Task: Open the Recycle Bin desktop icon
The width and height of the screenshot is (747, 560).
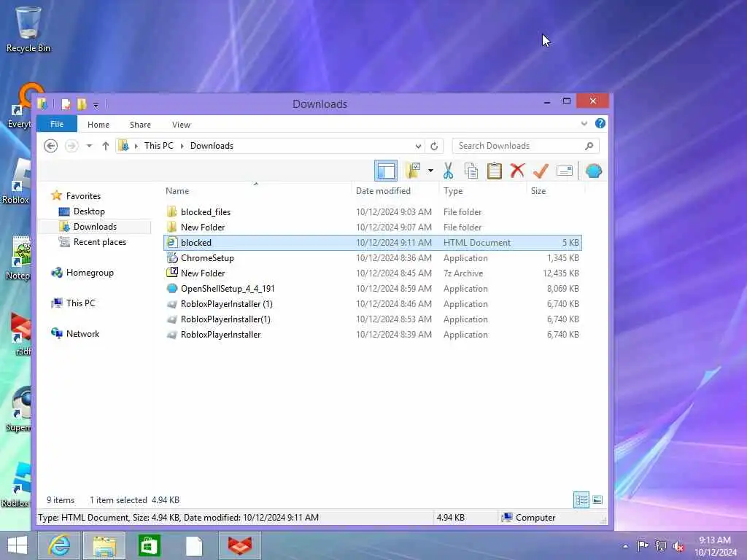Action: (x=28, y=29)
